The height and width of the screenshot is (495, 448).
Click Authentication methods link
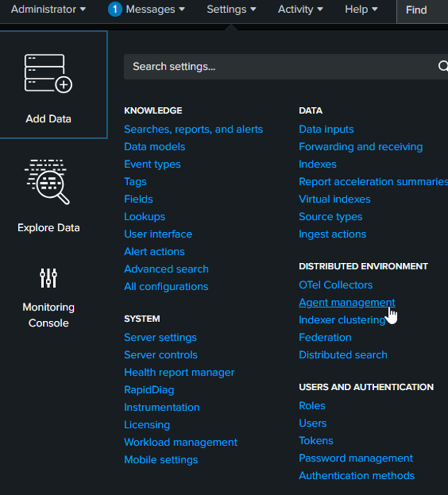(356, 476)
